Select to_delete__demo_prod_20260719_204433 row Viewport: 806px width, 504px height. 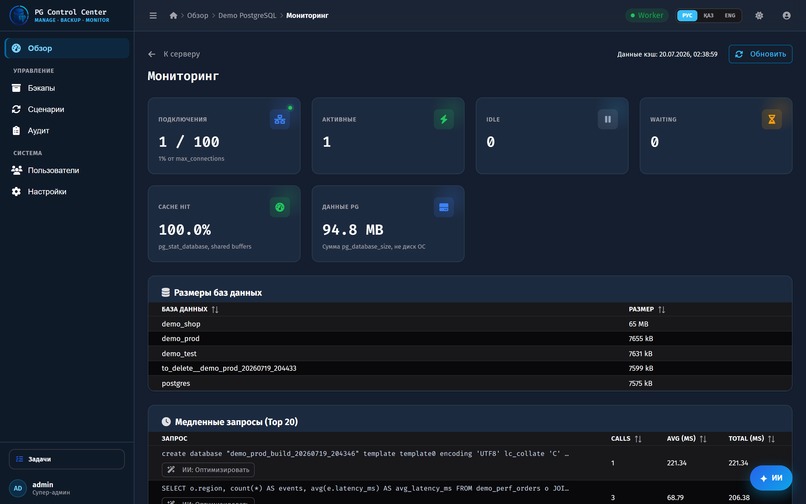pyautogui.click(x=470, y=368)
